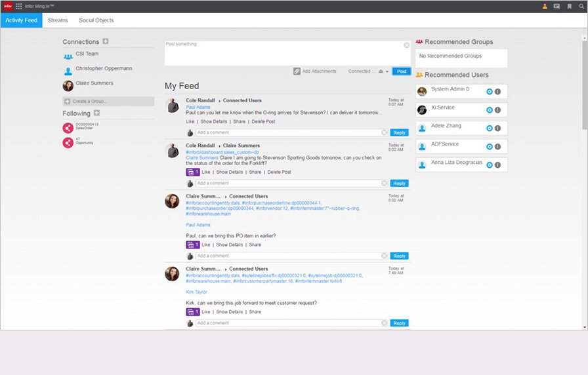Click blue connect icon for Adele Zhang
Viewport: 588px width, 375px height.
point(489,128)
